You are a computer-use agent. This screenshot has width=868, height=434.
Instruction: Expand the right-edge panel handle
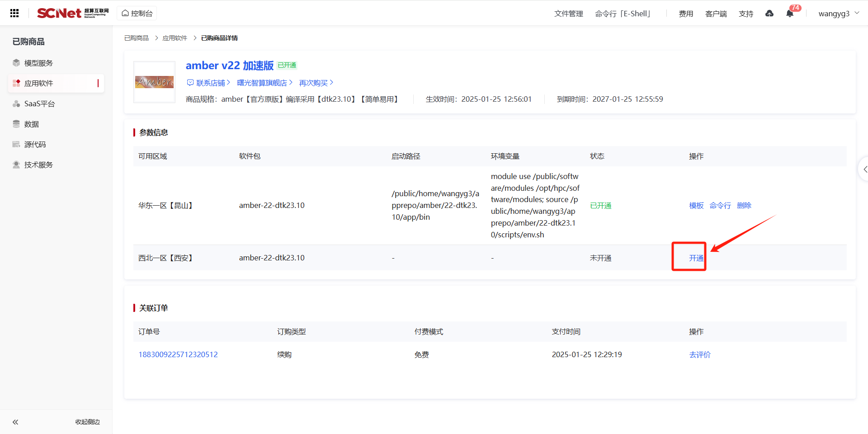[x=863, y=169]
